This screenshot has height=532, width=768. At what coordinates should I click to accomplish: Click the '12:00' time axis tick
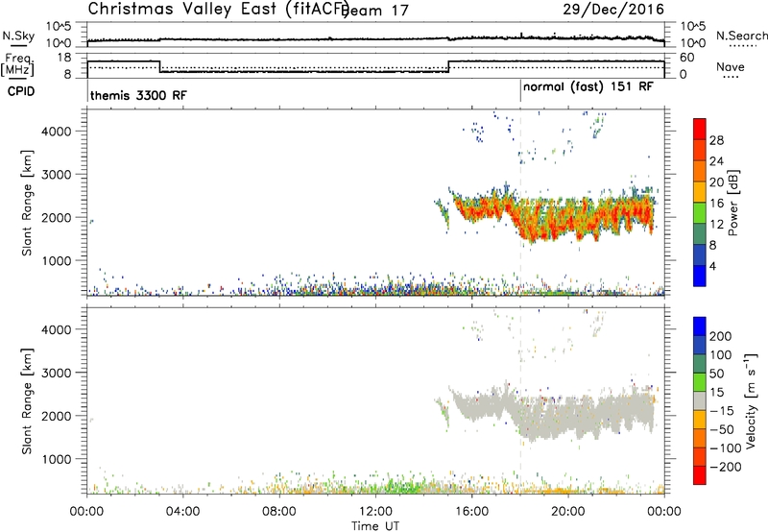point(375,512)
